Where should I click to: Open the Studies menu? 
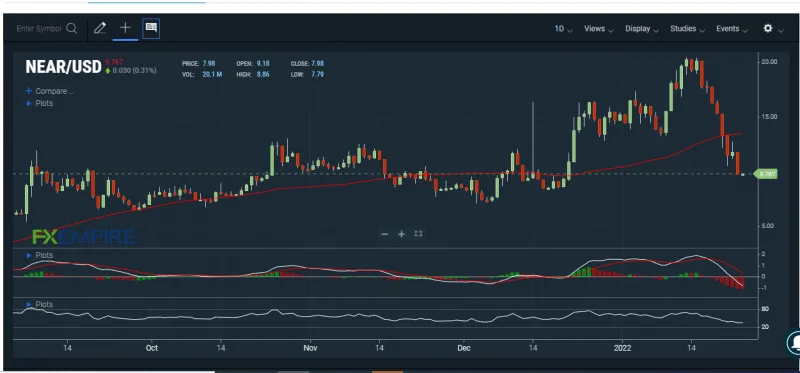[x=687, y=29]
